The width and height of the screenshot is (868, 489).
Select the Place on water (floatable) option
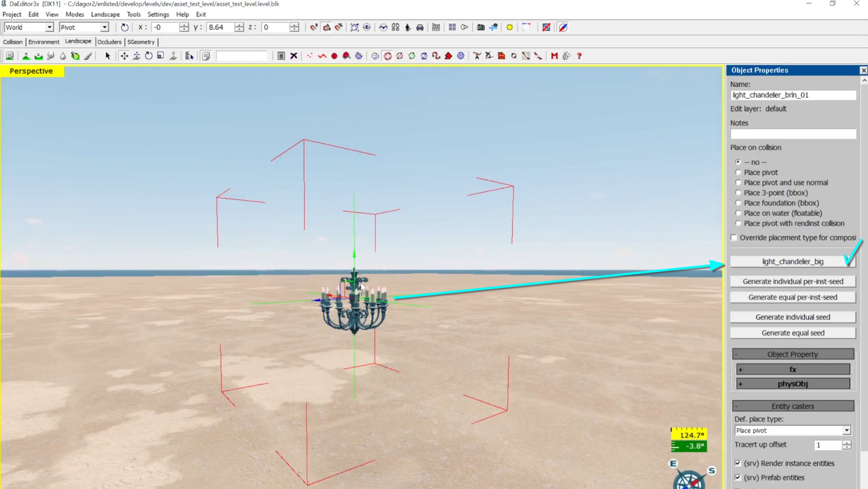(x=738, y=213)
